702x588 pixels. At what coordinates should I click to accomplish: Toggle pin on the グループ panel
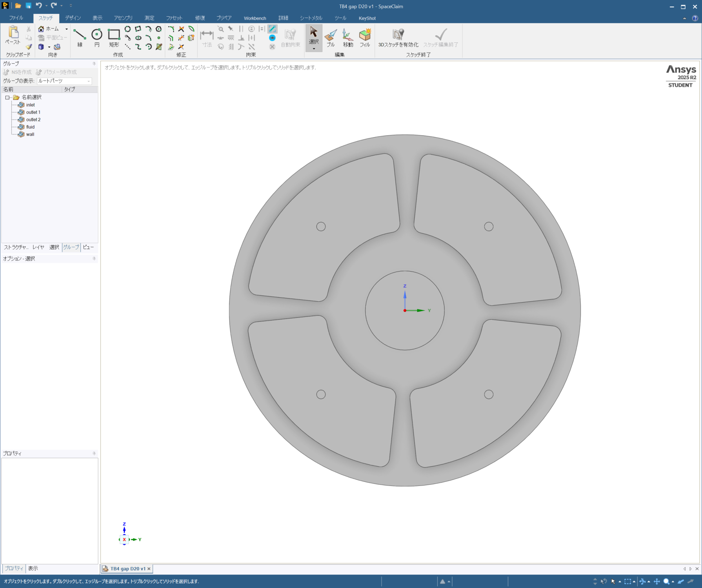pos(94,64)
